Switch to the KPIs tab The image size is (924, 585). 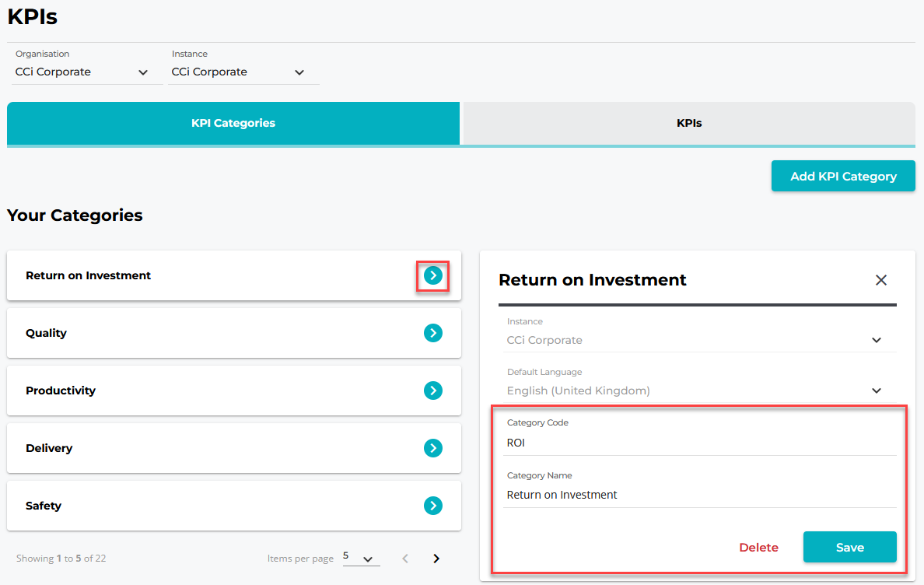(689, 123)
